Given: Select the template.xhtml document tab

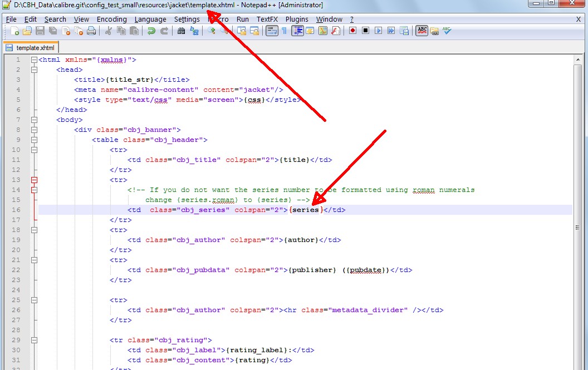Looking at the screenshot, I should tap(31, 48).
